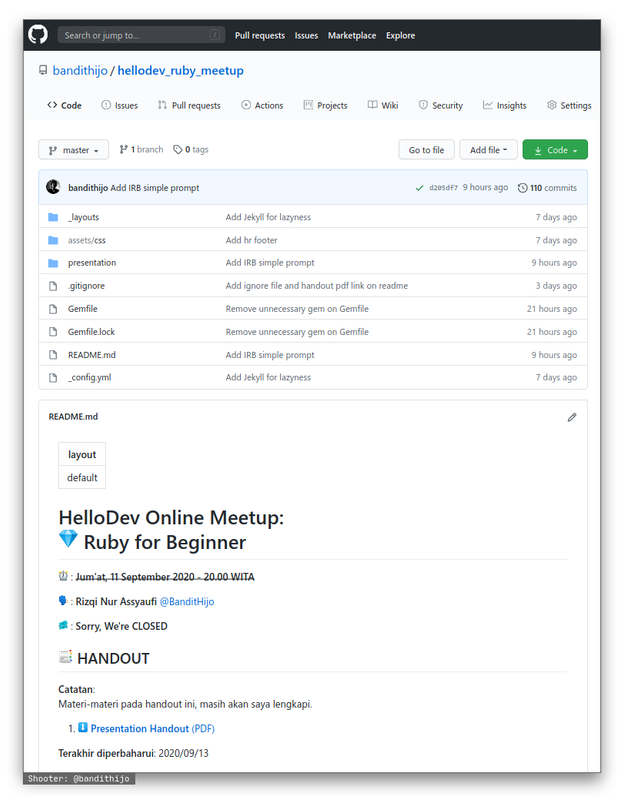
Task: Click the pencil icon to edit README
Action: pyautogui.click(x=572, y=417)
